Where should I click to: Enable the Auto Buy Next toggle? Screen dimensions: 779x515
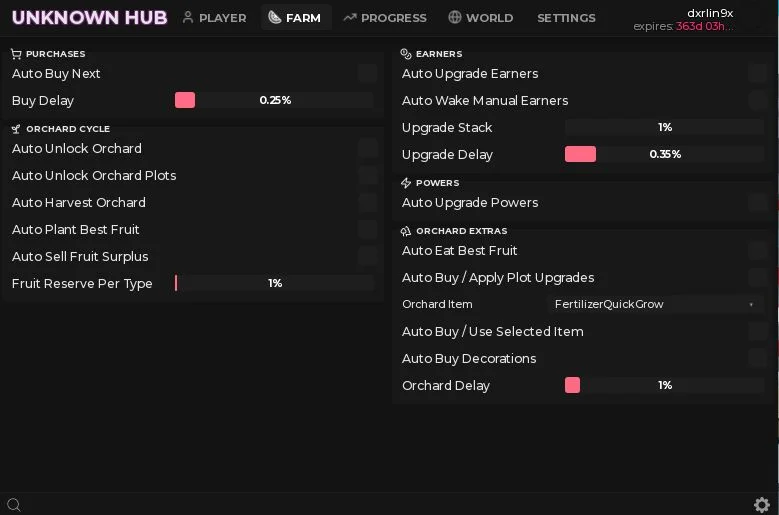click(x=368, y=74)
